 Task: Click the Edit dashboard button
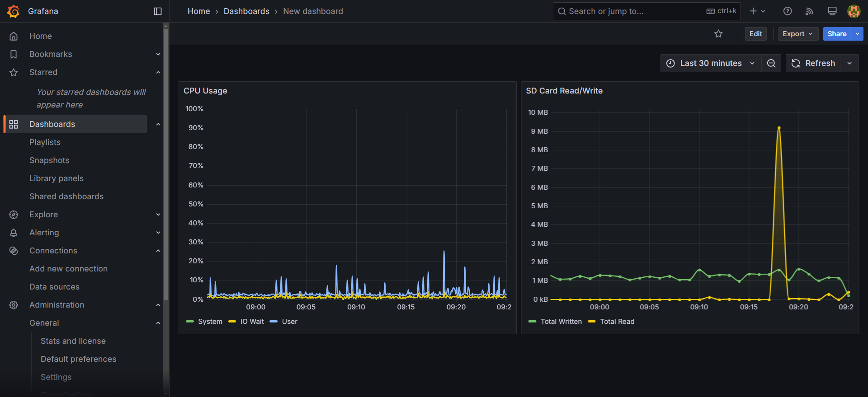pyautogui.click(x=755, y=34)
